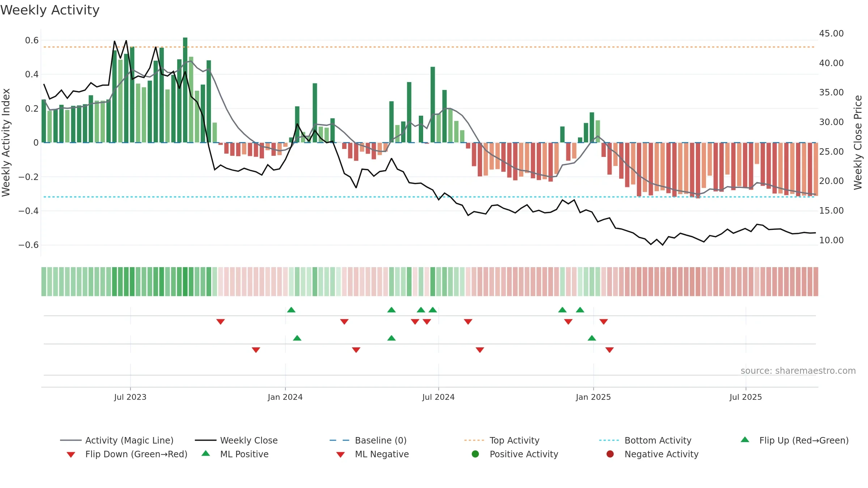This screenshot has width=868, height=488.
Task: Click the ML Negative red triangle legend icon
Action: (340, 455)
